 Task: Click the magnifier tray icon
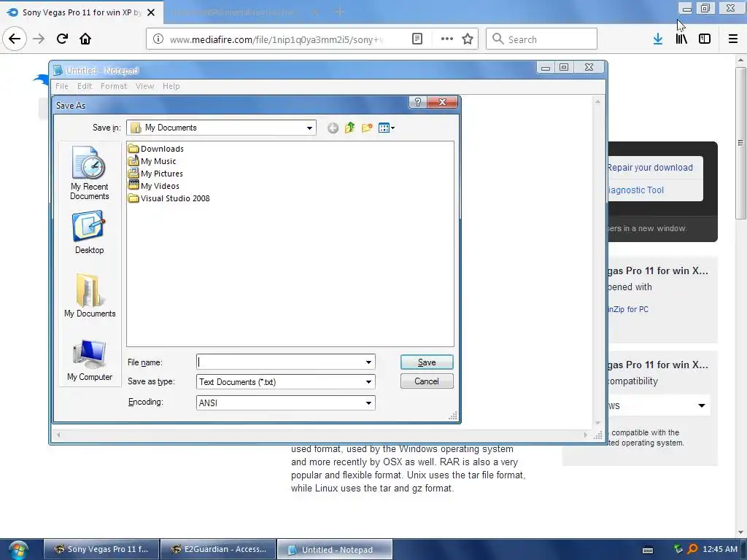692,549
